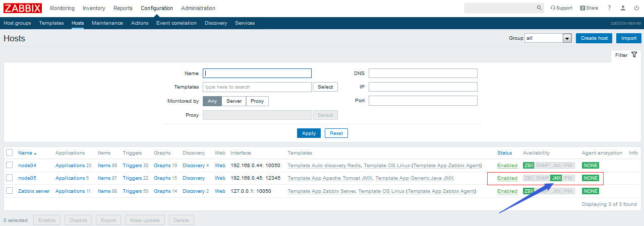Viewport: 644px width, 226px height.
Task: Tick the checkbox for node04
Action: [10, 165]
